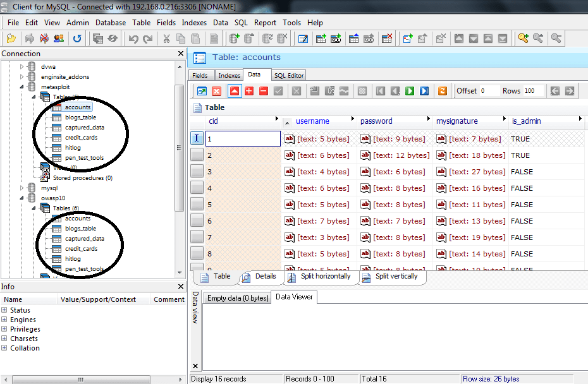
Task: Expand the Privileges item in Info panel
Action: (x=4, y=329)
